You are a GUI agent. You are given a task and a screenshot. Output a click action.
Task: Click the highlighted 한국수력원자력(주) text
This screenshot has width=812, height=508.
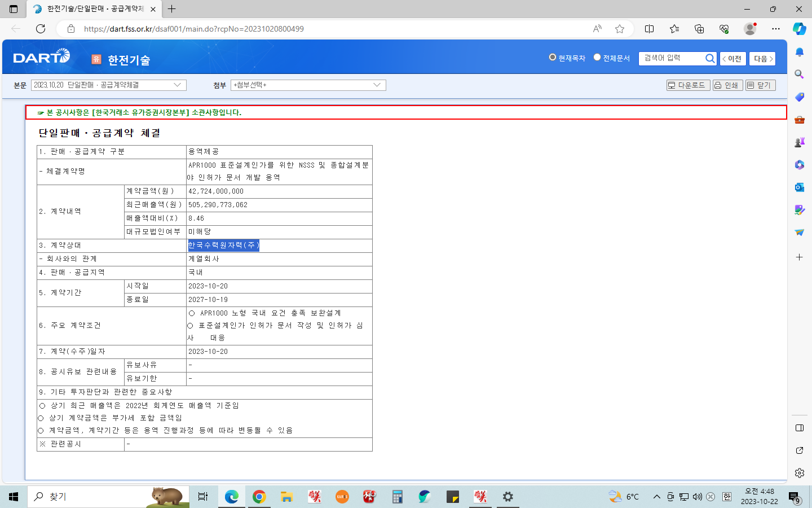223,245
